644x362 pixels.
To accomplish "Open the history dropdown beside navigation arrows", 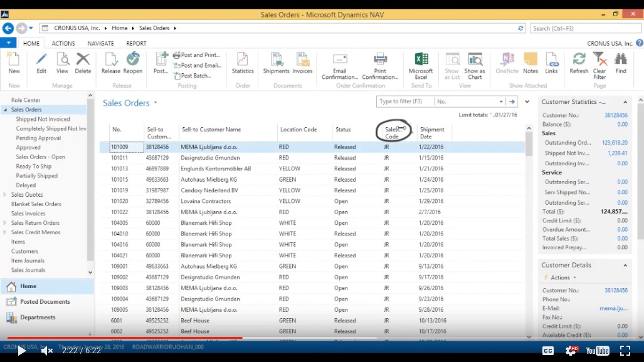I will coord(31,28).
